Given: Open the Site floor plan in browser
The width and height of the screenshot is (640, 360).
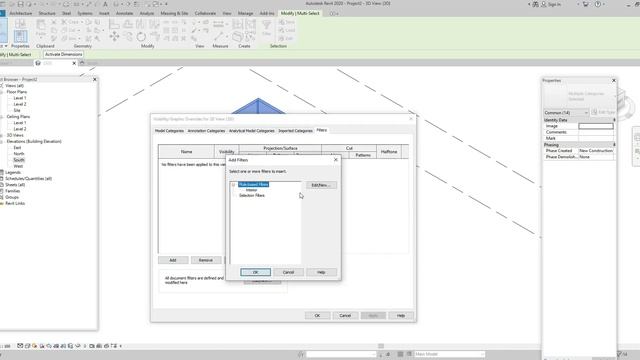Looking at the screenshot, I should [17, 110].
